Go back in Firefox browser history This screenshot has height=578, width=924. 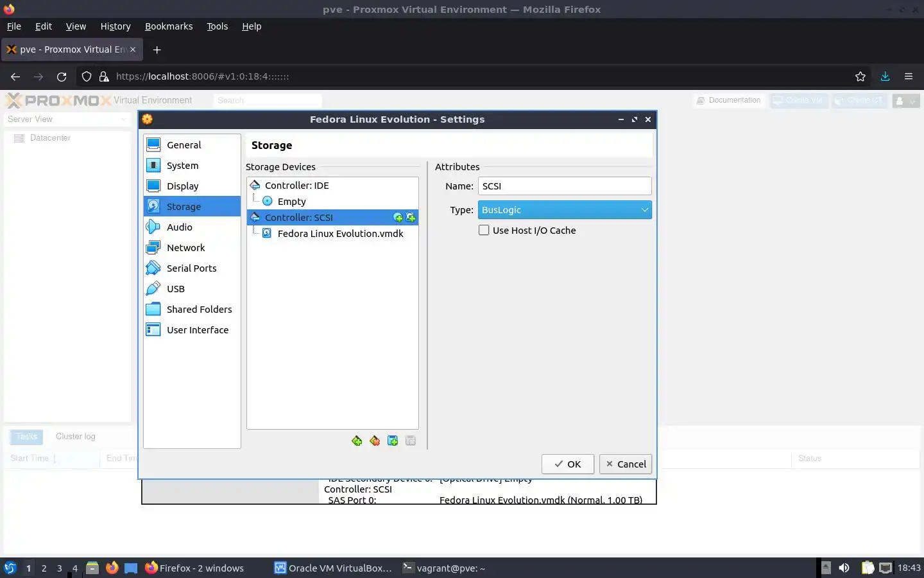click(x=15, y=76)
